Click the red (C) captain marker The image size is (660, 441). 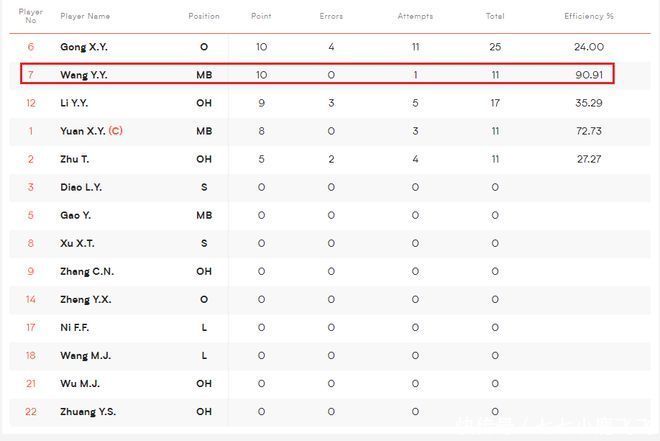coord(116,131)
